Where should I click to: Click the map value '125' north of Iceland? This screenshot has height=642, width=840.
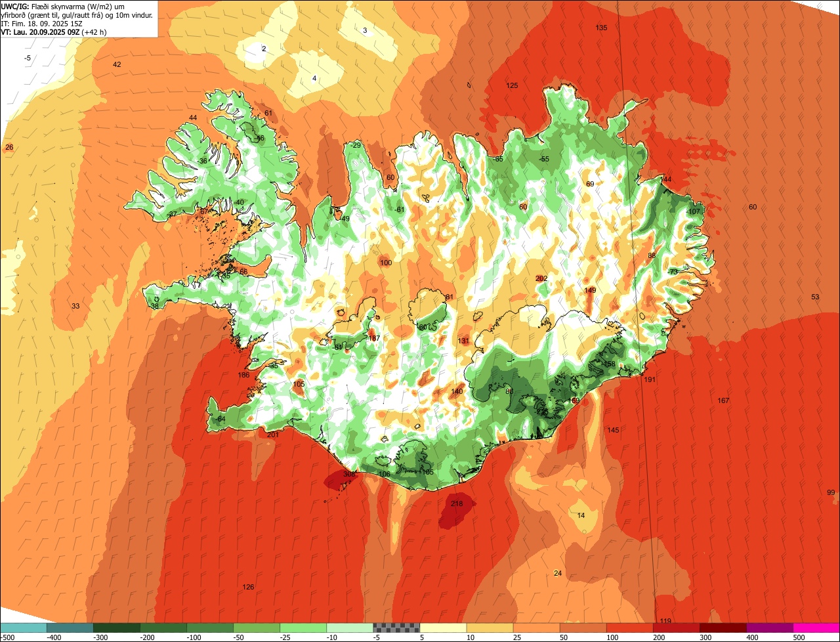(x=512, y=85)
